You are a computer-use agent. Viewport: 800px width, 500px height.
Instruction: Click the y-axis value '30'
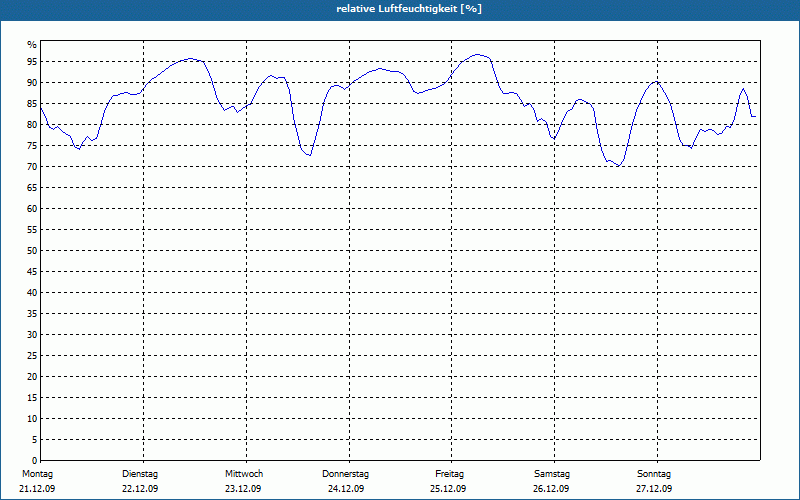click(32, 335)
